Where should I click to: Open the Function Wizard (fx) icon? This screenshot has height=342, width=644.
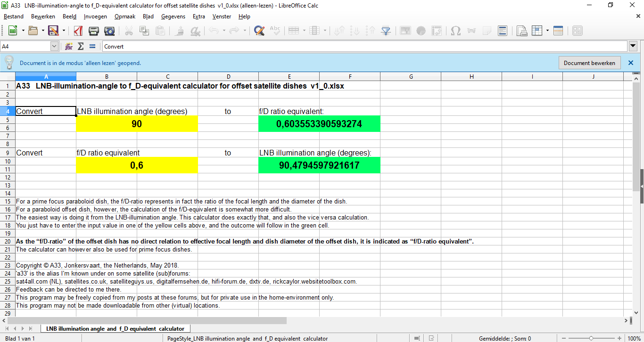coord(69,47)
